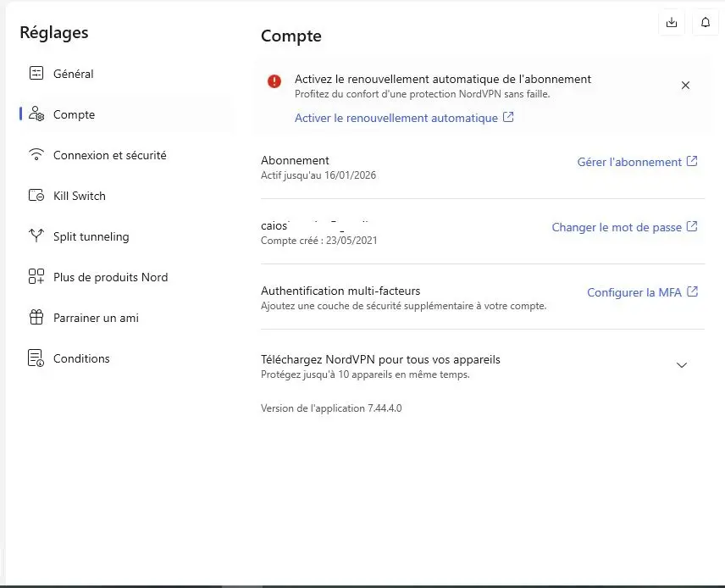This screenshot has height=588, width=725.
Task: Click the account email starting with 'caios'
Action: click(x=315, y=225)
